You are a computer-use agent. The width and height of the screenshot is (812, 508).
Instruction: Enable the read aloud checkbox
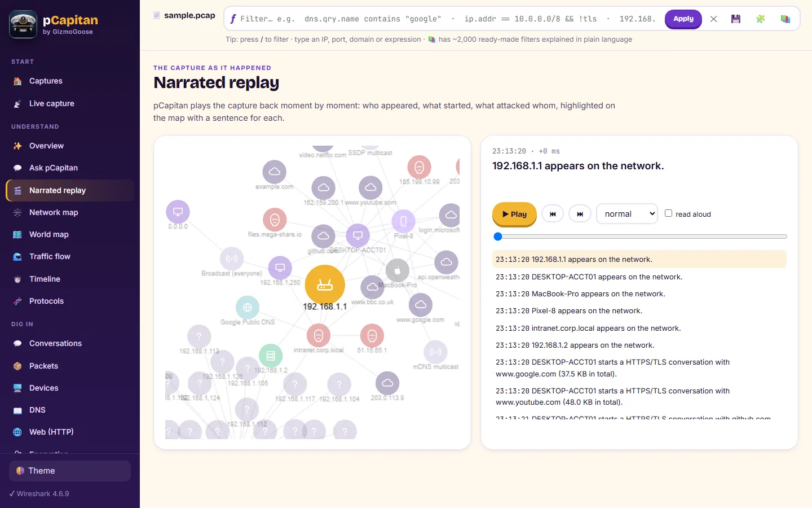click(x=669, y=213)
